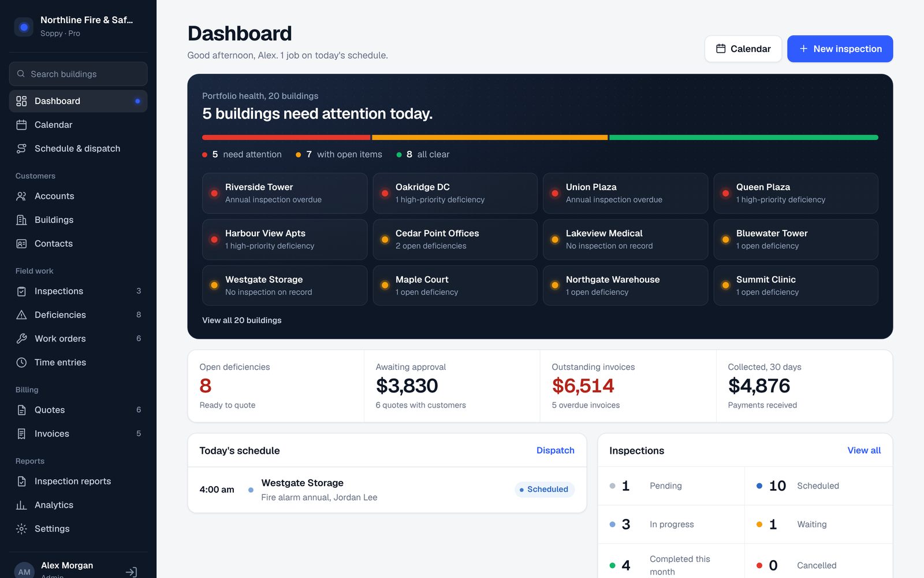
Task: Go to Buildings in the sidebar
Action: [78, 220]
